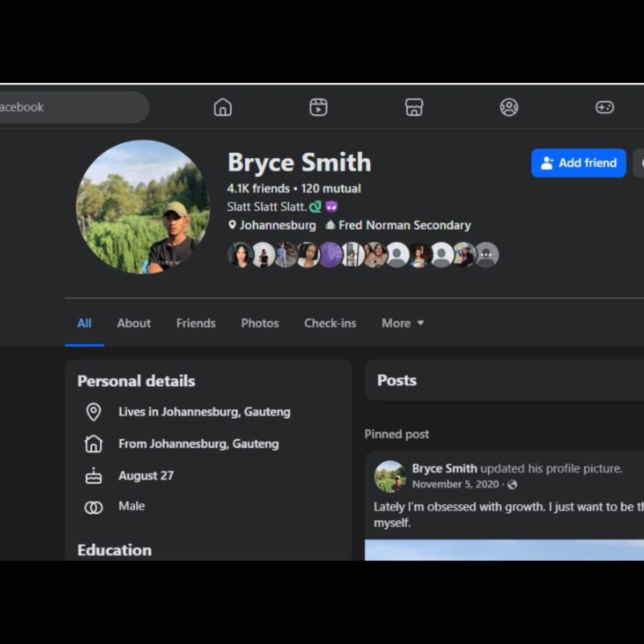Open the Gaming controller icon
644x644 pixels.
point(604,107)
